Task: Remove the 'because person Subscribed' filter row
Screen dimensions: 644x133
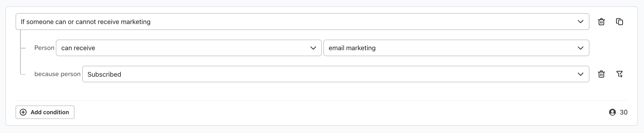Action: pos(601,74)
